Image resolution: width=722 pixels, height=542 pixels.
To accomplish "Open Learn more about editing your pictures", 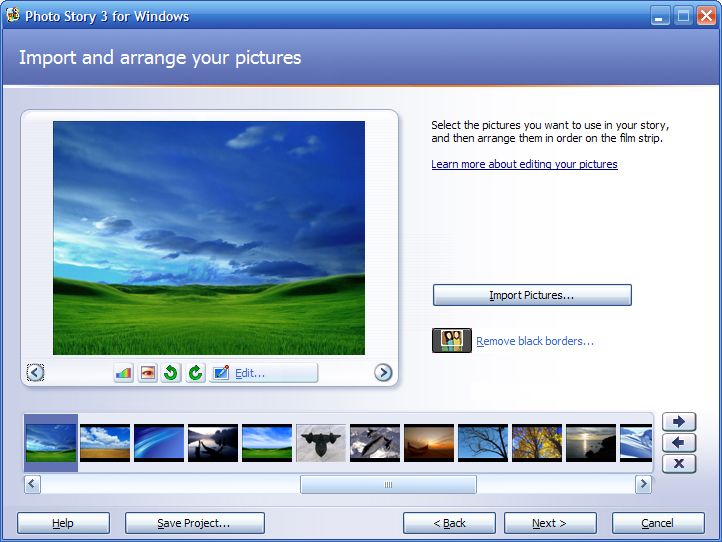I will tap(524, 164).
